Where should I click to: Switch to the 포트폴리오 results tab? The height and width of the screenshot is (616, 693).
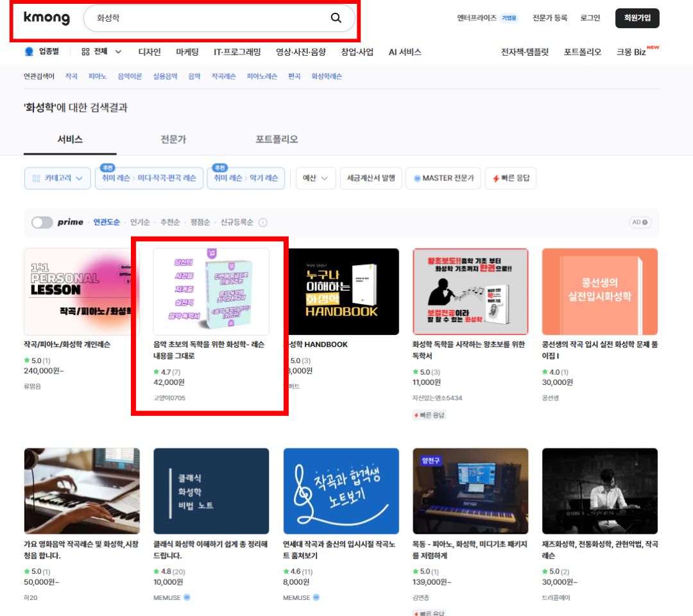tap(277, 139)
